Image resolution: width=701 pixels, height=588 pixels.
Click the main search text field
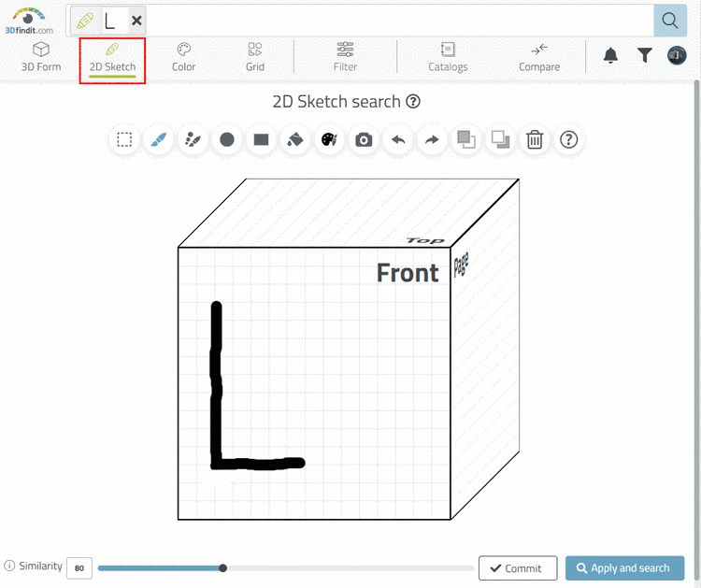(x=400, y=21)
